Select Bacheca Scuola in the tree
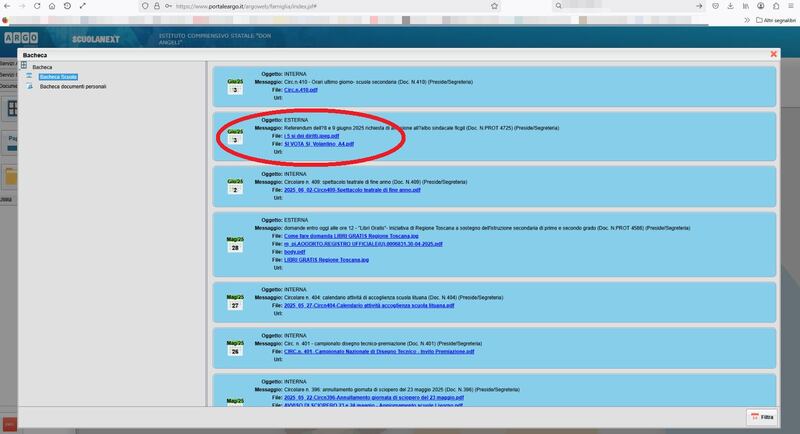 [58, 77]
